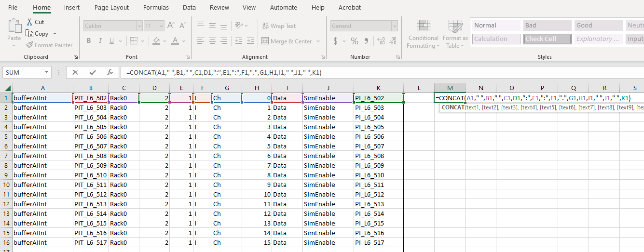Apply the Check Cell style

[547, 39]
